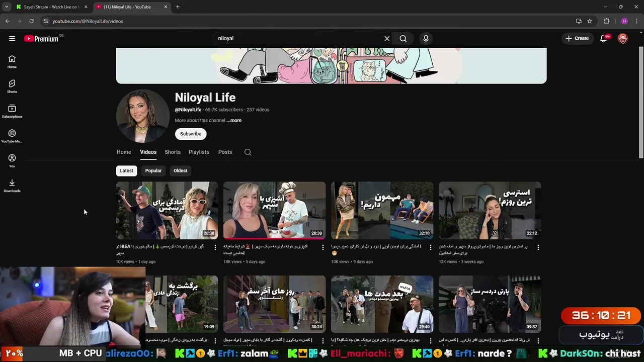
Task: Select the channel Videos tab
Action: click(148, 152)
